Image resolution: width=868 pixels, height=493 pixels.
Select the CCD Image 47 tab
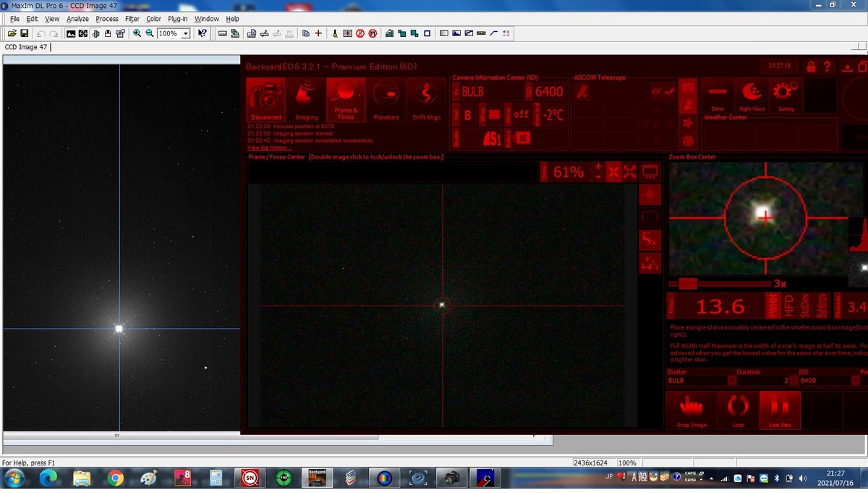point(25,47)
